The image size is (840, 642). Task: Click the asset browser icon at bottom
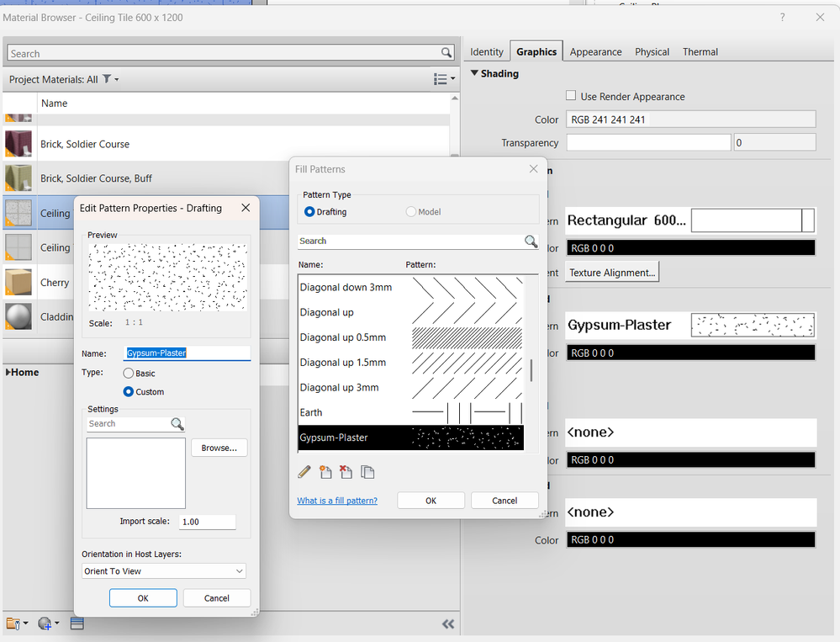tap(77, 623)
